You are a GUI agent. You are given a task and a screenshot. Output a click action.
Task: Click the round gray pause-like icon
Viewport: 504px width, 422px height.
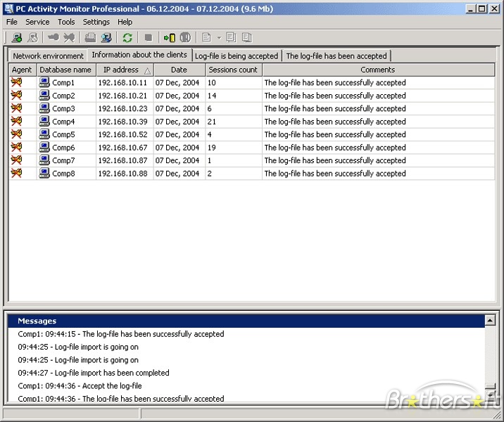[x=185, y=37]
